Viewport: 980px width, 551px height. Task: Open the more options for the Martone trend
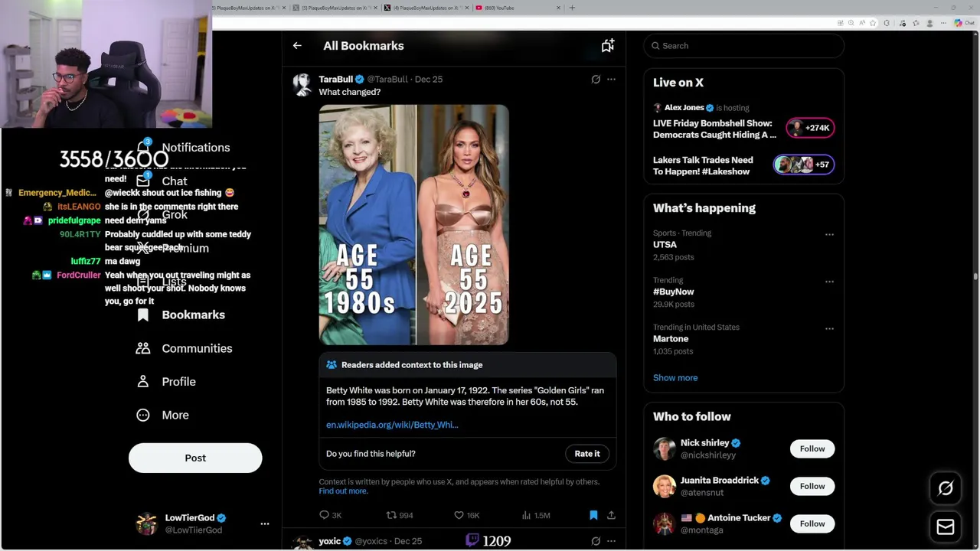(829, 329)
